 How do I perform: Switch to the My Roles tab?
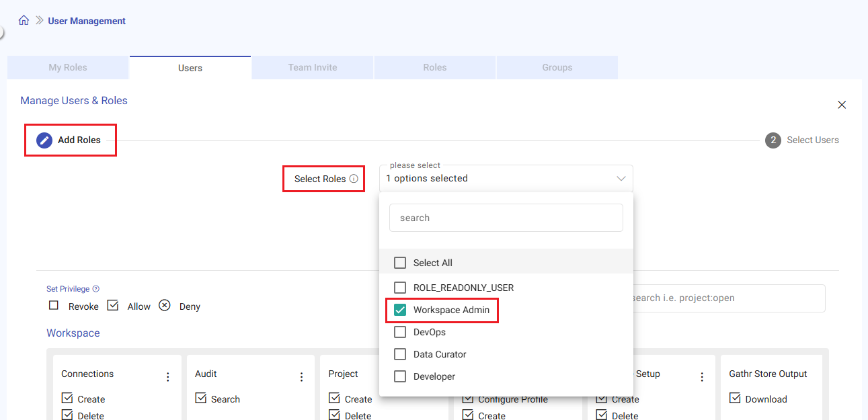click(68, 67)
